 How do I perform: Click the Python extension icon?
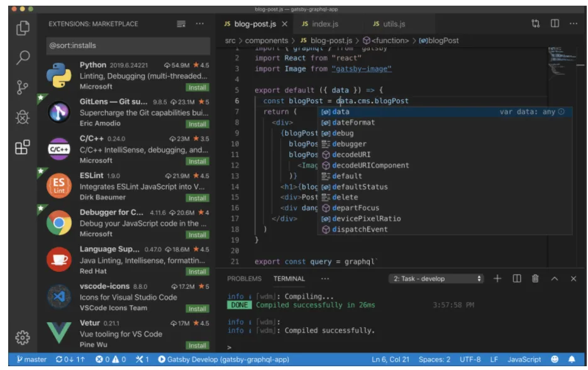(59, 76)
